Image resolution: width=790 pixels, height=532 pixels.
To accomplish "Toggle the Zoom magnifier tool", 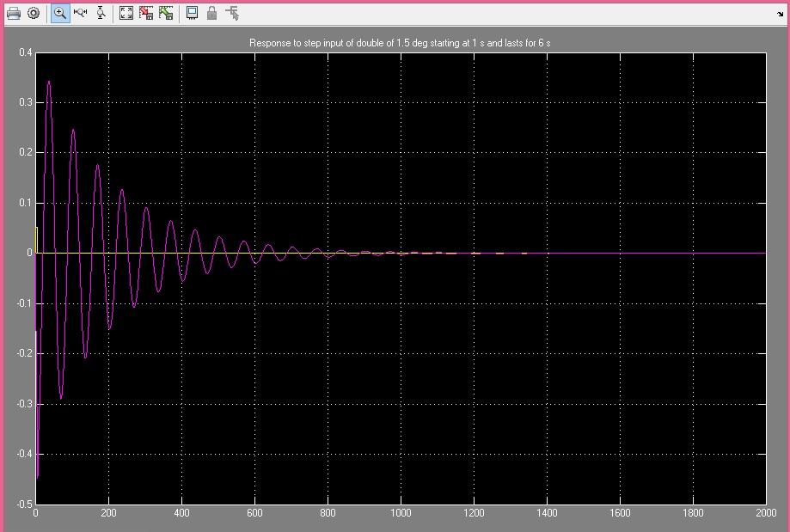I will [60, 14].
